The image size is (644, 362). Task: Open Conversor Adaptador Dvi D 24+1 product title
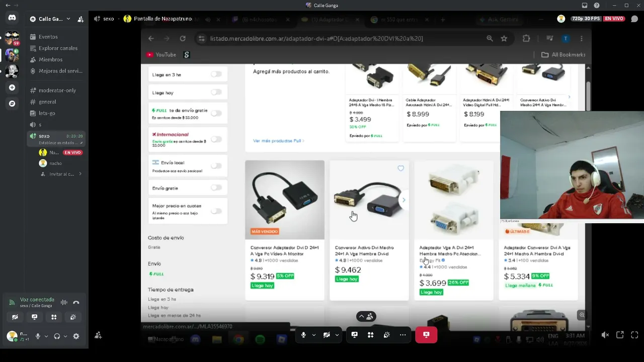pyautogui.click(x=284, y=250)
